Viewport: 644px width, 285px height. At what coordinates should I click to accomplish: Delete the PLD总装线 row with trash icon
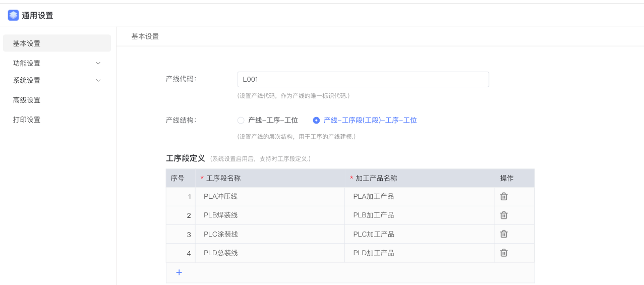[x=503, y=253]
